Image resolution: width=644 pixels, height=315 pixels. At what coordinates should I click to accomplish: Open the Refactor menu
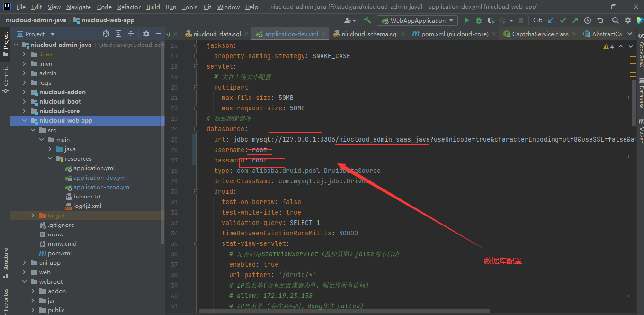coord(129,7)
